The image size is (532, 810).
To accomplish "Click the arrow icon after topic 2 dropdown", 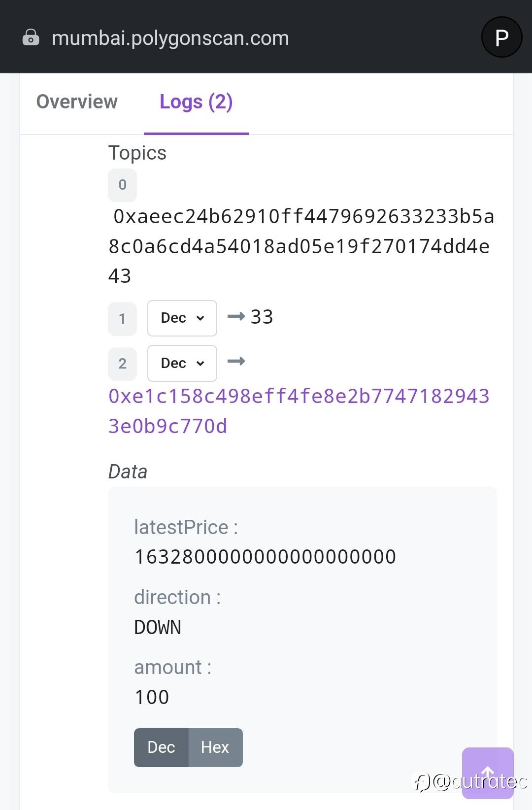I will [x=236, y=362].
